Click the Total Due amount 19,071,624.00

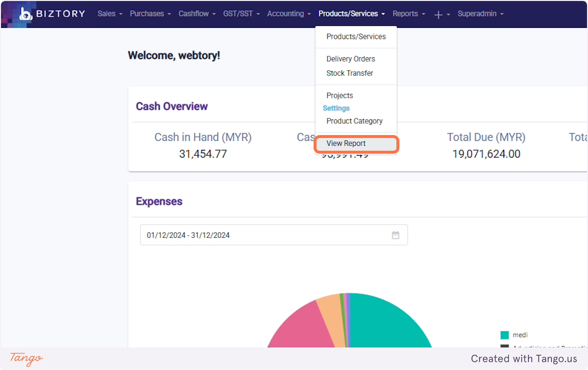pyautogui.click(x=486, y=154)
